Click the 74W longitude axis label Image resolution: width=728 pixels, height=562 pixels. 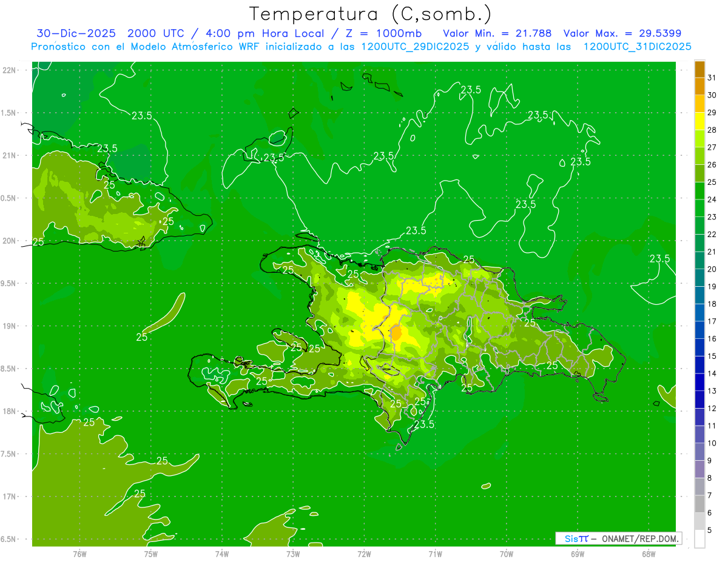(x=221, y=554)
